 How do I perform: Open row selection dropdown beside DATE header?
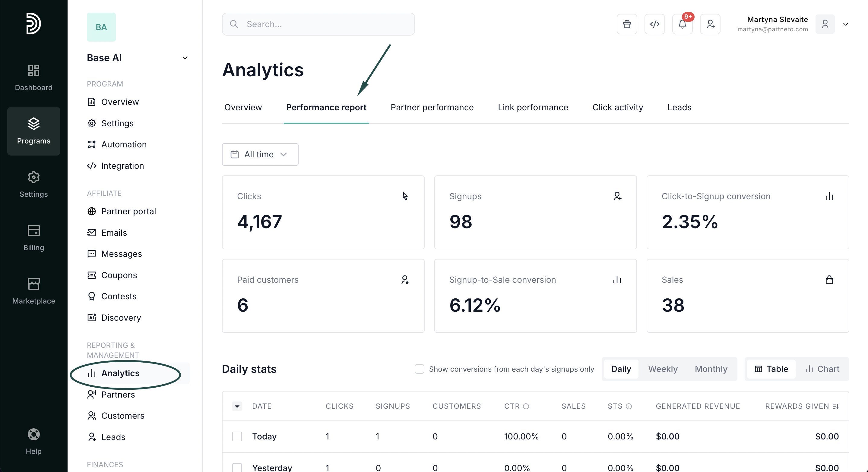[x=237, y=406]
